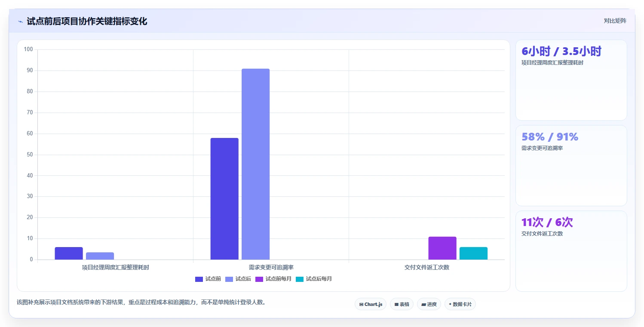Toggle the 试点前 legend swatch
This screenshot has width=644, height=327.
[199, 279]
